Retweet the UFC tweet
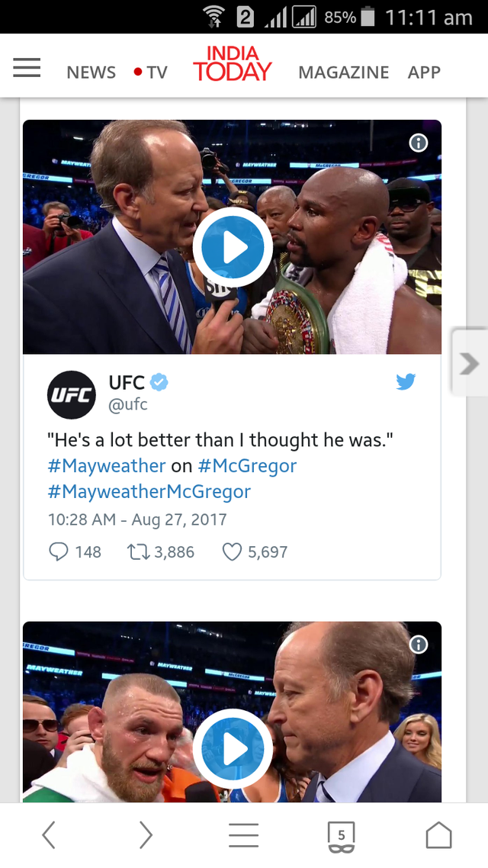The width and height of the screenshot is (488, 868). (x=139, y=552)
